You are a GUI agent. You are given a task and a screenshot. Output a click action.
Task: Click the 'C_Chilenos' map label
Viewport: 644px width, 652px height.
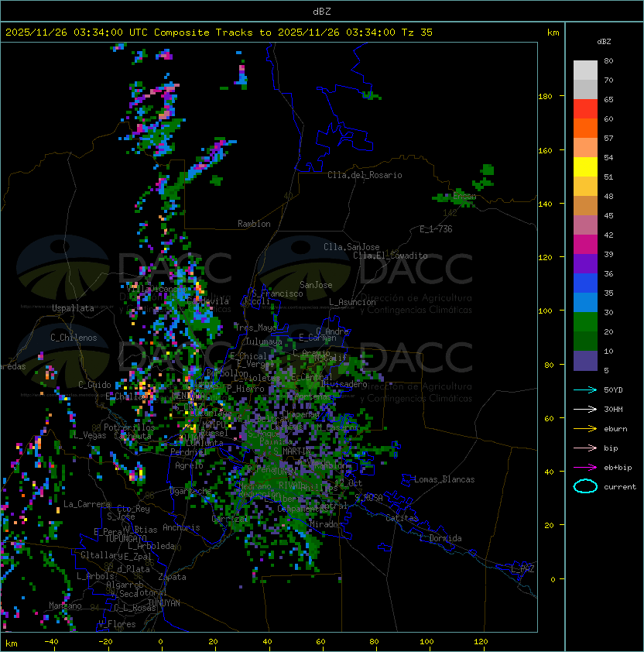[74, 338]
